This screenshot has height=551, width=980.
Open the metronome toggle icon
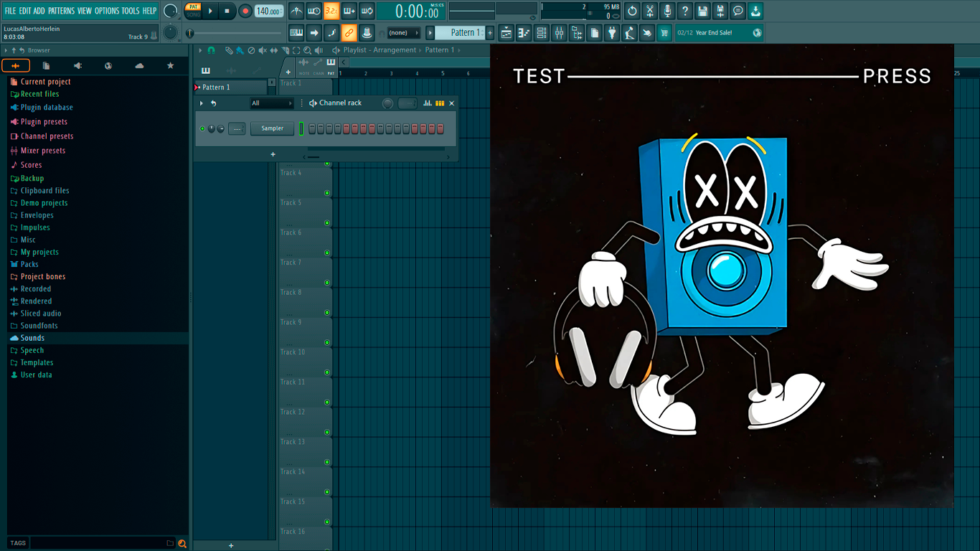click(x=296, y=11)
